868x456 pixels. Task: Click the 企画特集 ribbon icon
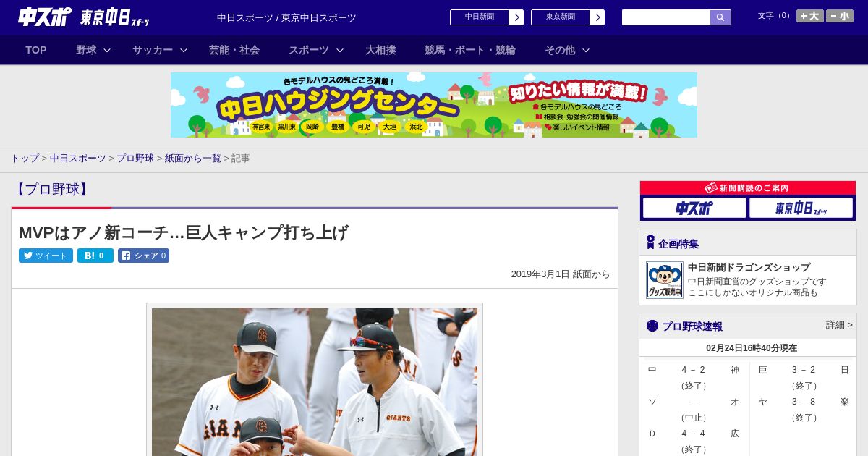[x=650, y=242]
